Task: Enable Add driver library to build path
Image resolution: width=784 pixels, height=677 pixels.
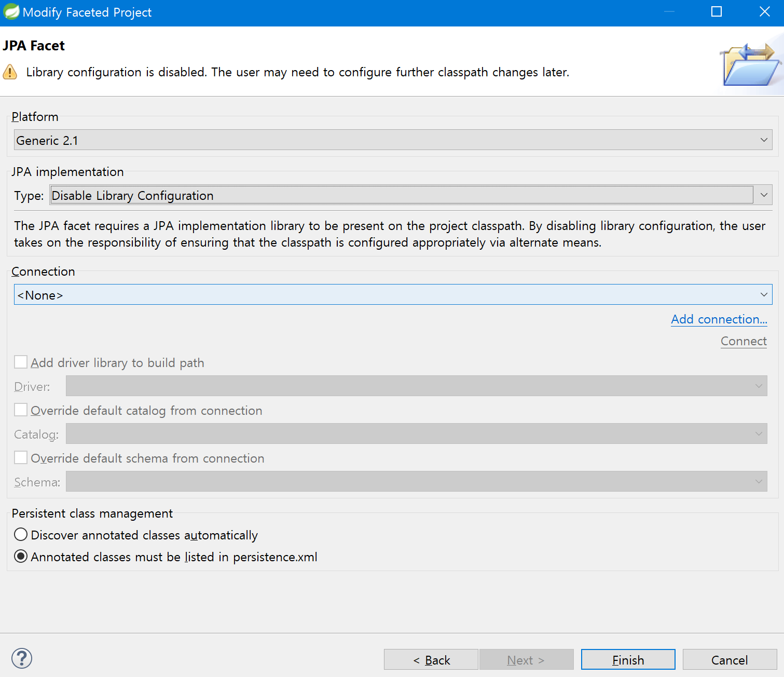Action: pyautogui.click(x=20, y=362)
